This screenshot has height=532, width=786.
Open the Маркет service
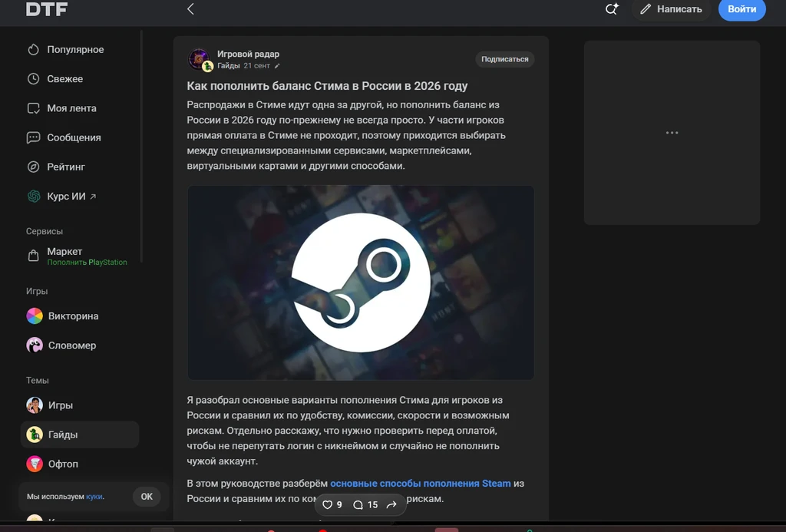tap(64, 251)
